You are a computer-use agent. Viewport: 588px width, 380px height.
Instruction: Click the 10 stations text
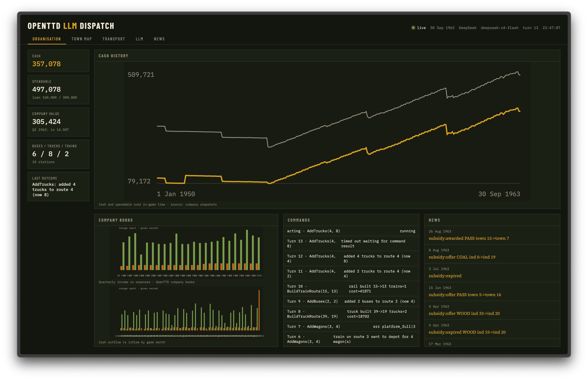tap(44, 162)
